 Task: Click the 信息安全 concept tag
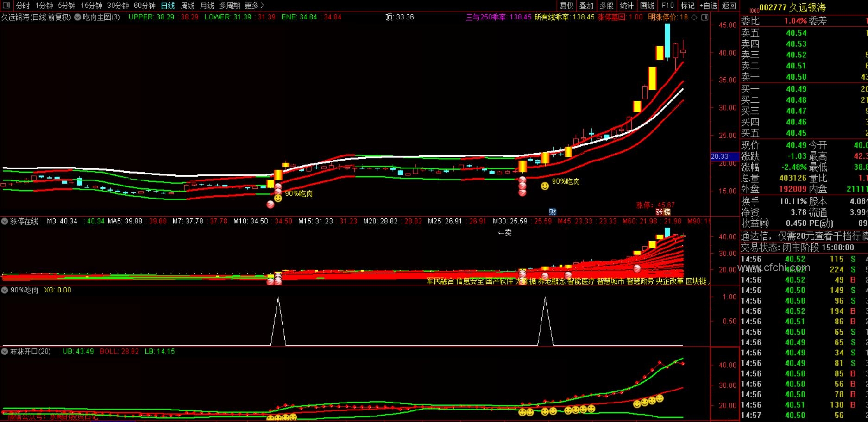470,281
